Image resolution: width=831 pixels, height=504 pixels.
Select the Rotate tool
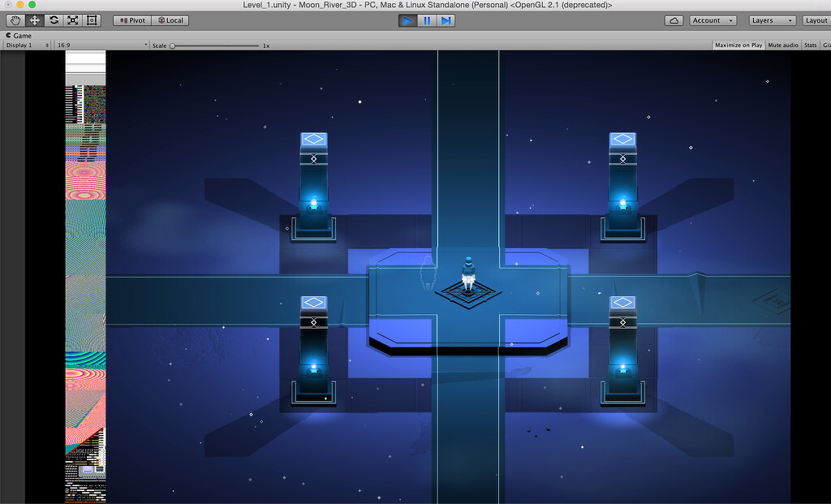[53, 20]
